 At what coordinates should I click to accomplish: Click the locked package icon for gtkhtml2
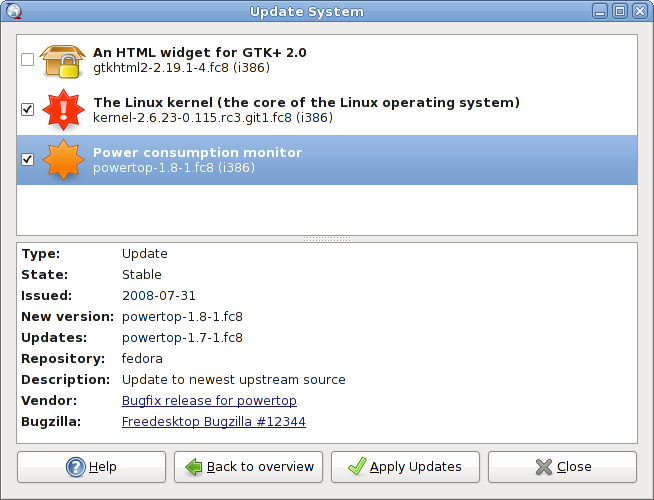(x=64, y=60)
